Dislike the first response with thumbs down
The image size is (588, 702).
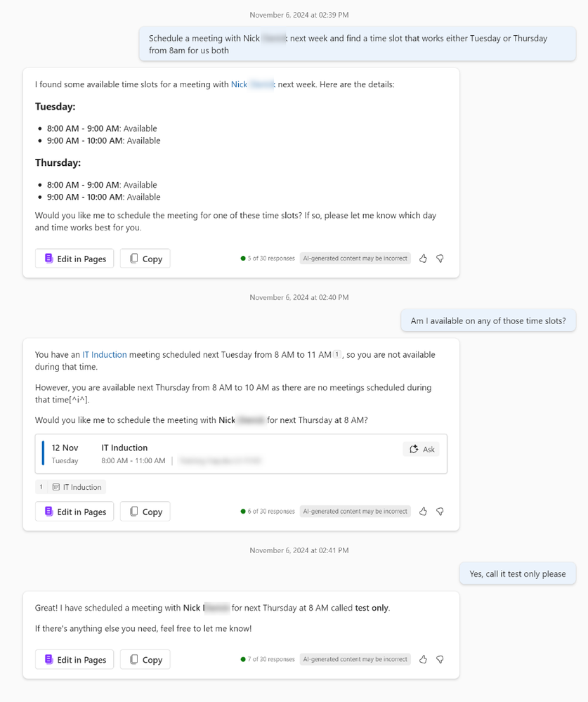click(x=440, y=259)
